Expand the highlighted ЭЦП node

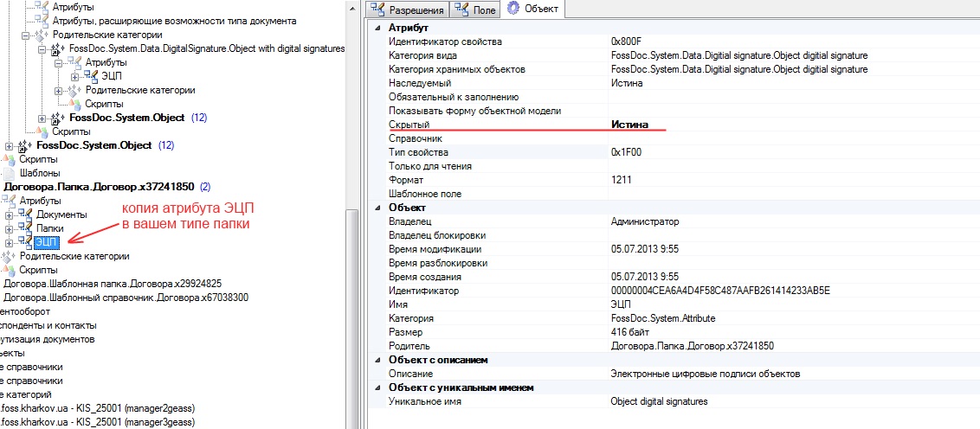pos(10,242)
